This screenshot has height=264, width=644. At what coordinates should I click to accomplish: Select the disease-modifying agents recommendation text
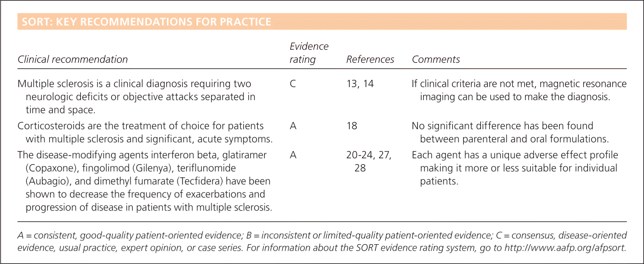(x=145, y=181)
